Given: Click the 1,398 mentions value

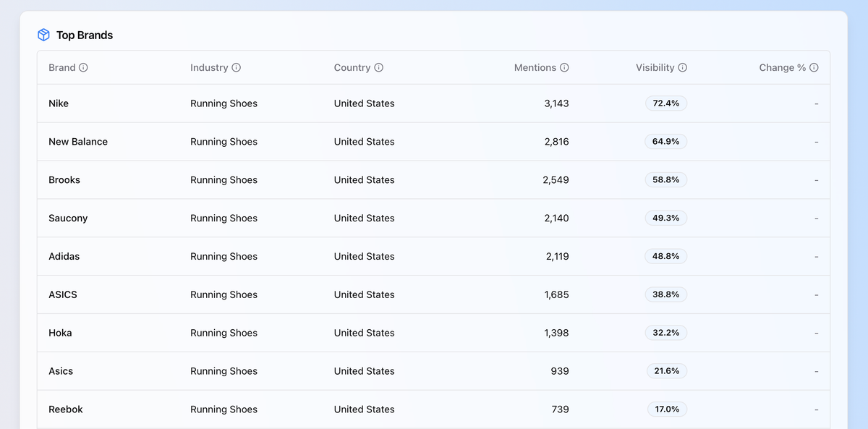Looking at the screenshot, I should pyautogui.click(x=557, y=334).
